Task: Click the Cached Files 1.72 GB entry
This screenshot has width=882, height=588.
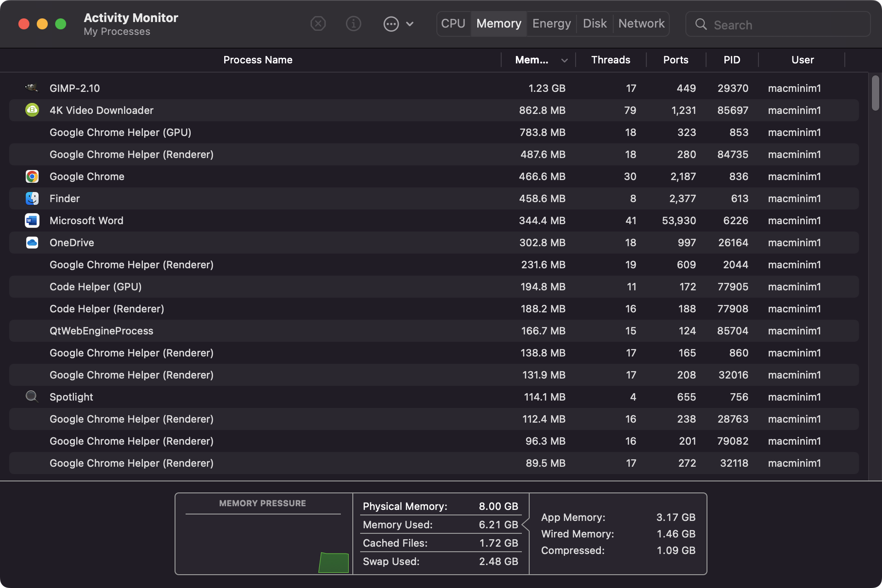Action: tap(441, 543)
